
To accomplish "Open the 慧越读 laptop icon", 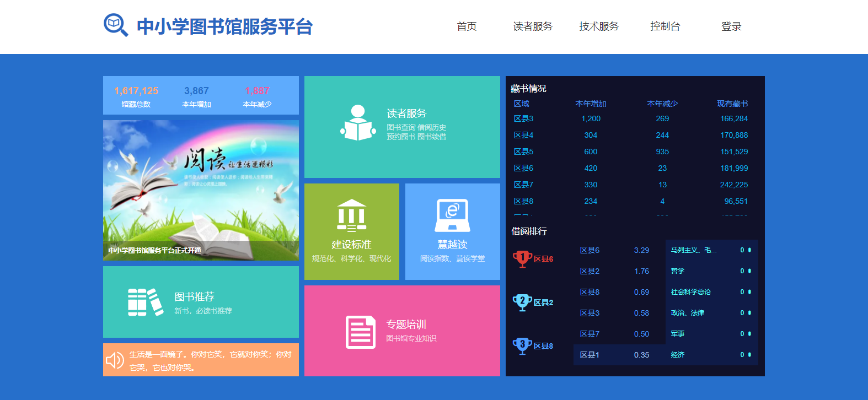I will [452, 215].
